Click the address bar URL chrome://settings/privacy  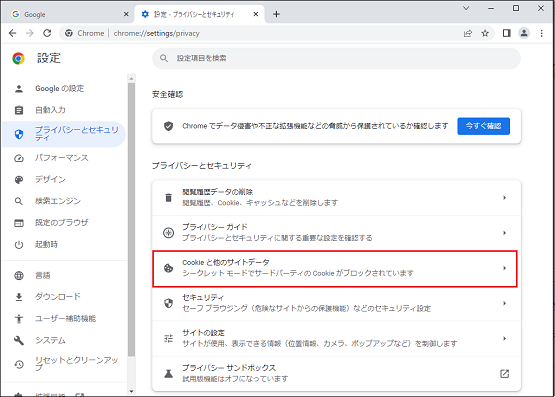point(156,33)
